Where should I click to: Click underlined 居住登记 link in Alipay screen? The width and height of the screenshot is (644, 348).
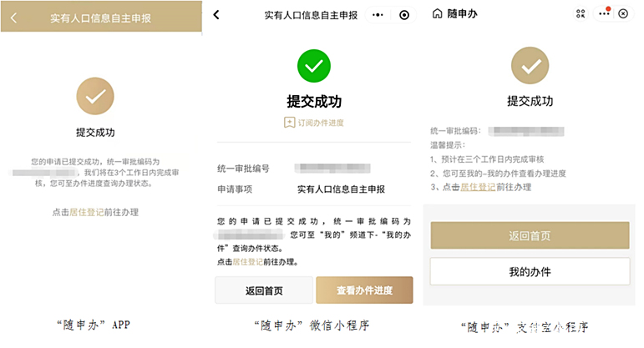point(478,188)
